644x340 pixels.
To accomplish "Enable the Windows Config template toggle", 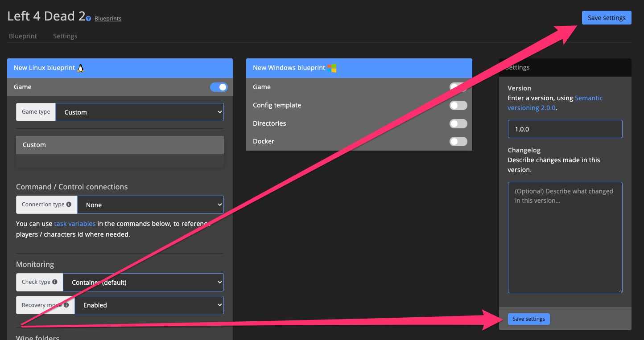I will coord(458,105).
